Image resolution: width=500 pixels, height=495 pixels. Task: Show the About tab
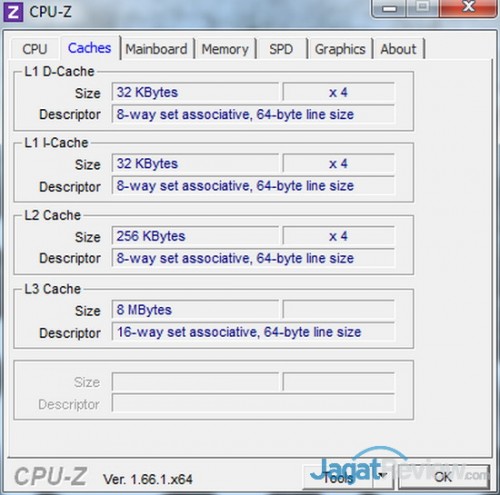(398, 49)
